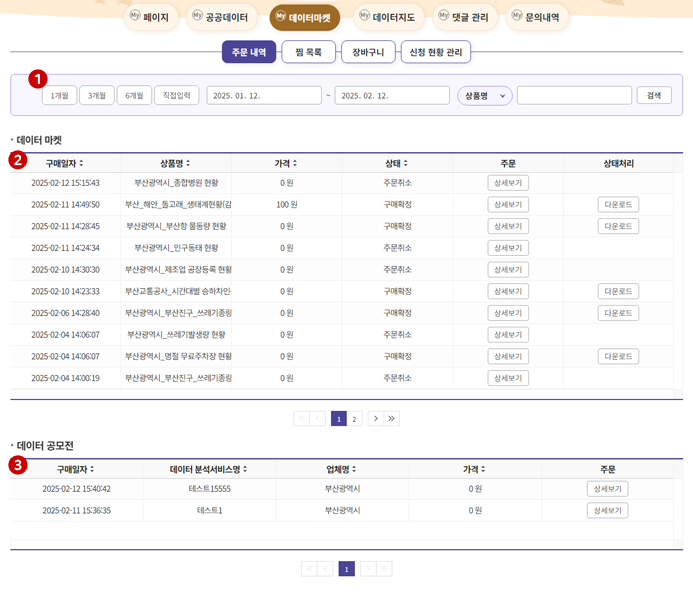Viewport: 693px width, 593px height.
Task: Select page 1 of contest list
Action: [346, 569]
